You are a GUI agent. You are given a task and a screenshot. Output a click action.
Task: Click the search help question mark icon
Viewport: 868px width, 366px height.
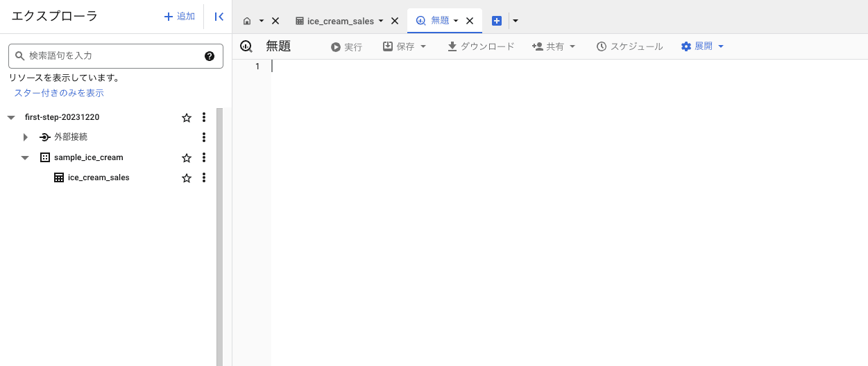210,56
